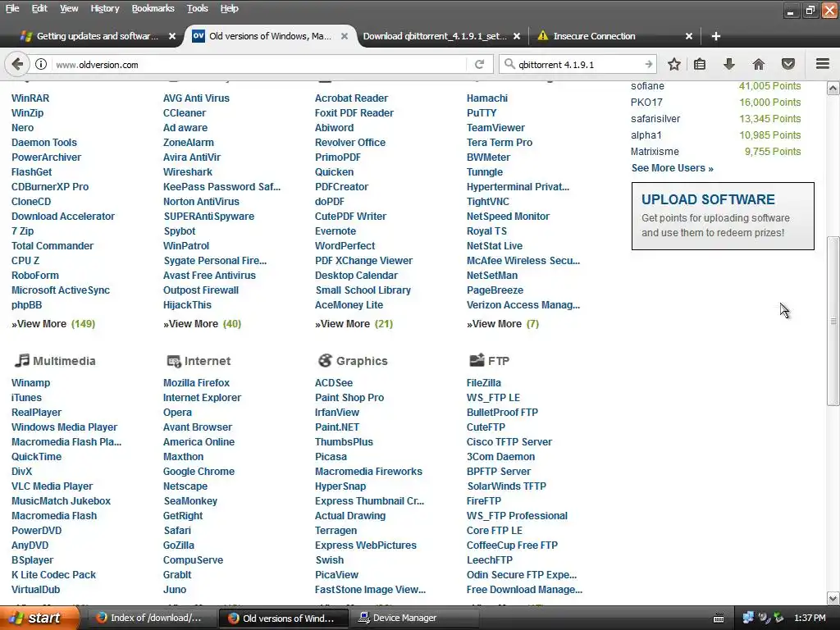The width and height of the screenshot is (840, 630).
Task: Open the History menu
Action: tap(104, 8)
